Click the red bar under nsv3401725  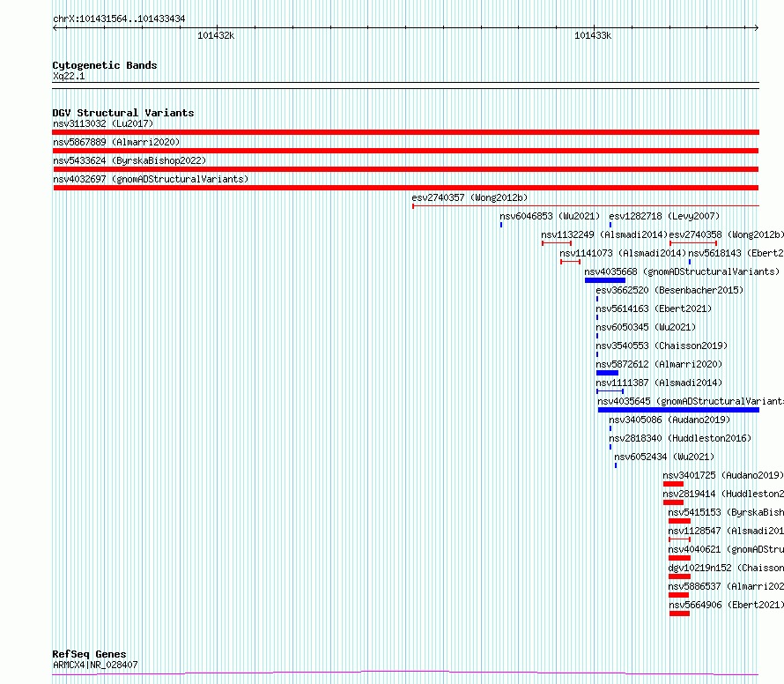point(673,484)
